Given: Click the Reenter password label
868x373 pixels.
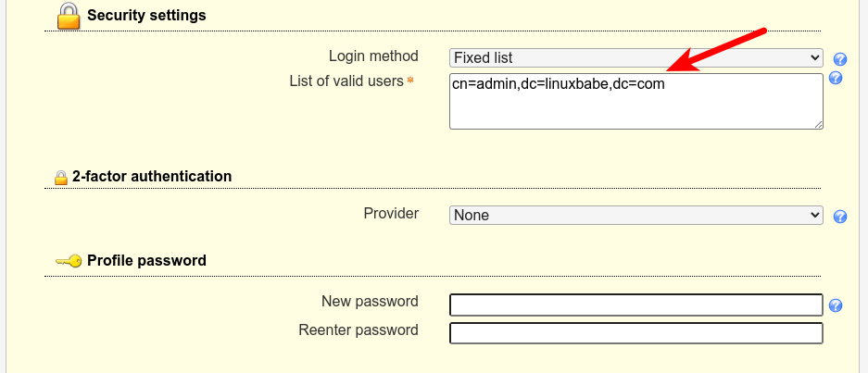Looking at the screenshot, I should tap(359, 330).
